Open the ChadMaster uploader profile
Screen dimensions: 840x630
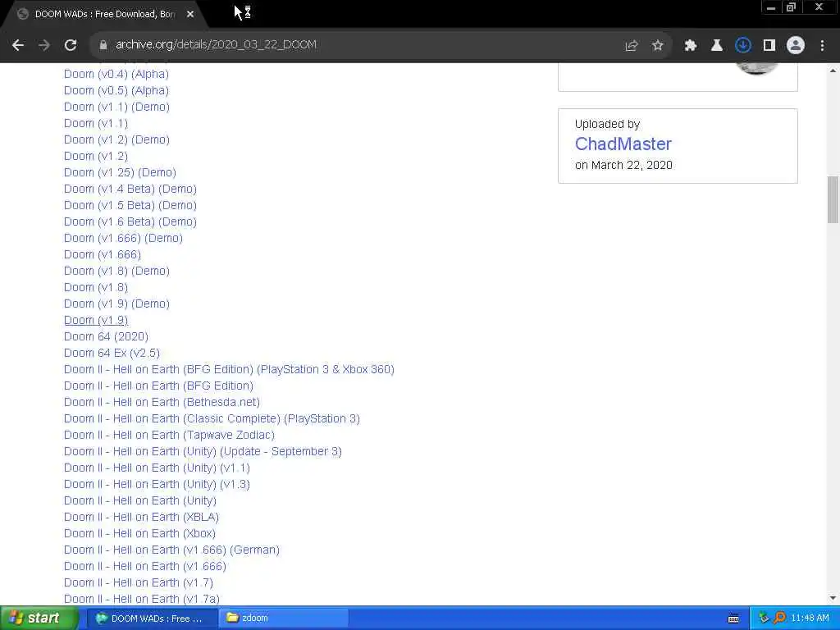tap(623, 144)
